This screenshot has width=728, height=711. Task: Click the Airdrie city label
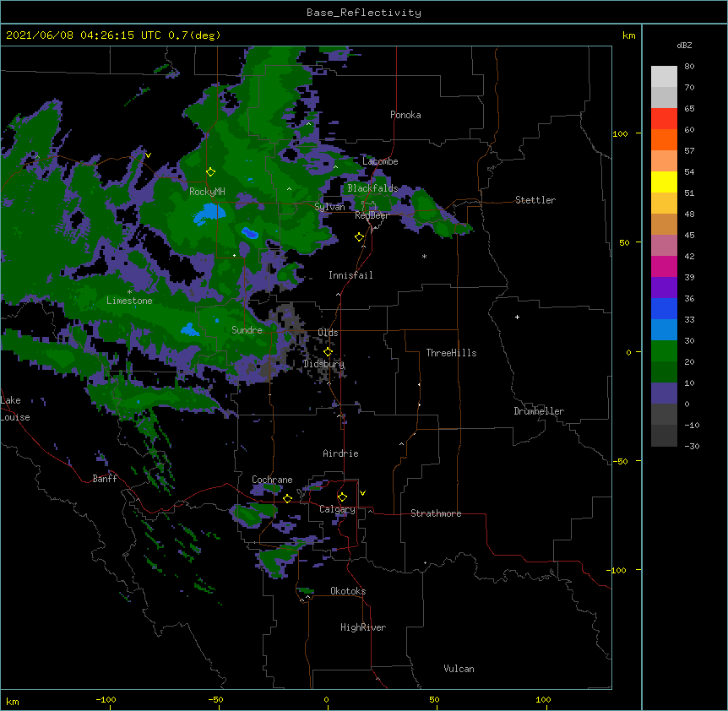click(x=340, y=453)
